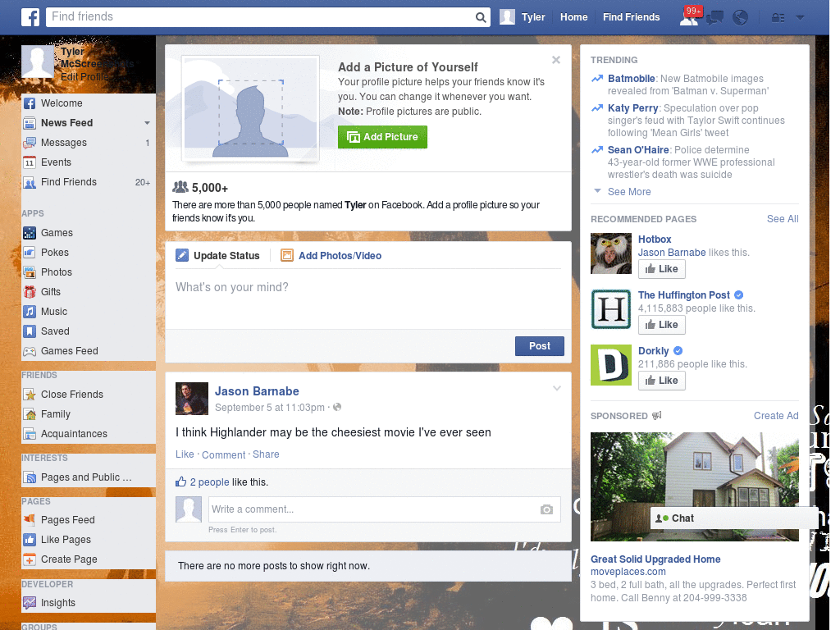Viewport: 840px width, 630px height.
Task: Like Jason Barnabe's Highlander post
Action: click(185, 454)
